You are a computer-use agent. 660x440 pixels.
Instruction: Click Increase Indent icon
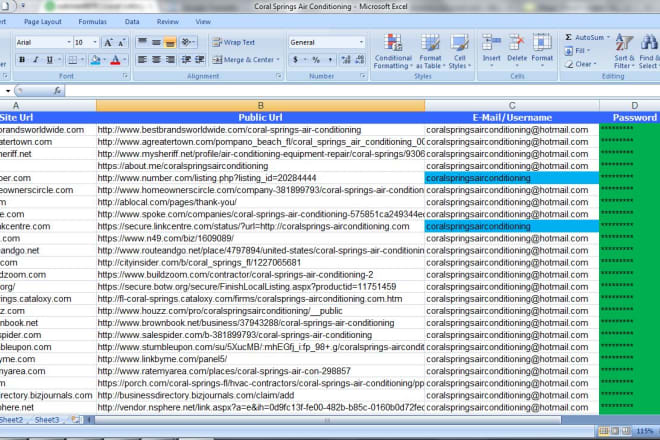click(x=200, y=60)
